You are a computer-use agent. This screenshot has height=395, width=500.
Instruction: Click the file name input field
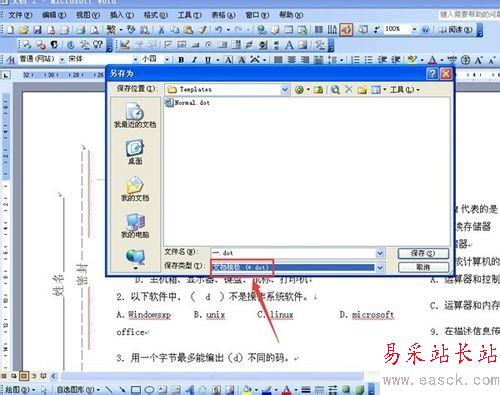(293, 253)
